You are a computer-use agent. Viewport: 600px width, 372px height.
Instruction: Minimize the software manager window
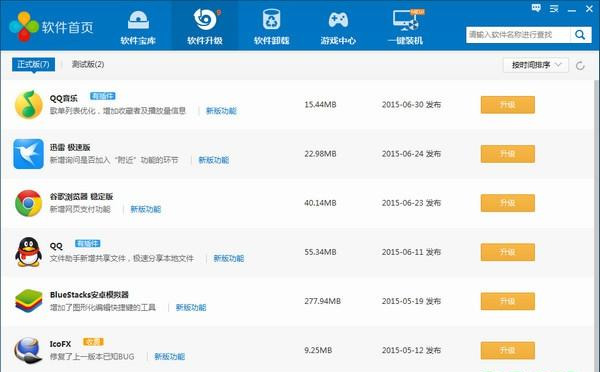[572, 10]
